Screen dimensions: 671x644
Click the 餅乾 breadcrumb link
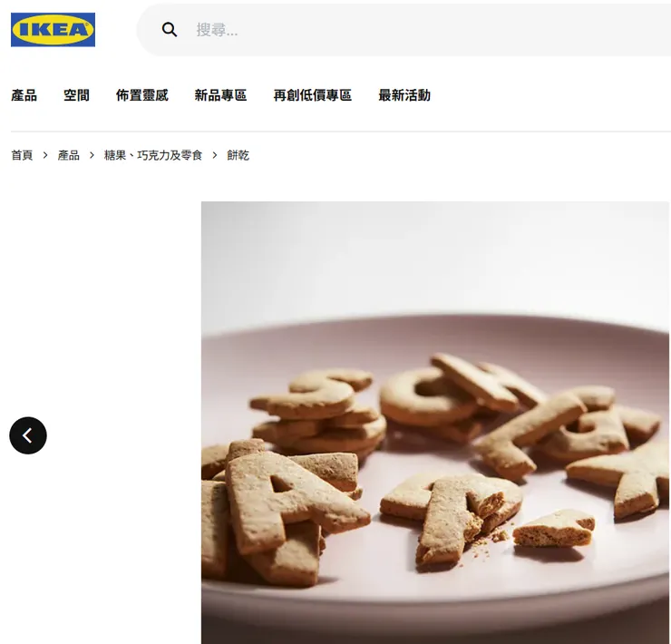238,155
